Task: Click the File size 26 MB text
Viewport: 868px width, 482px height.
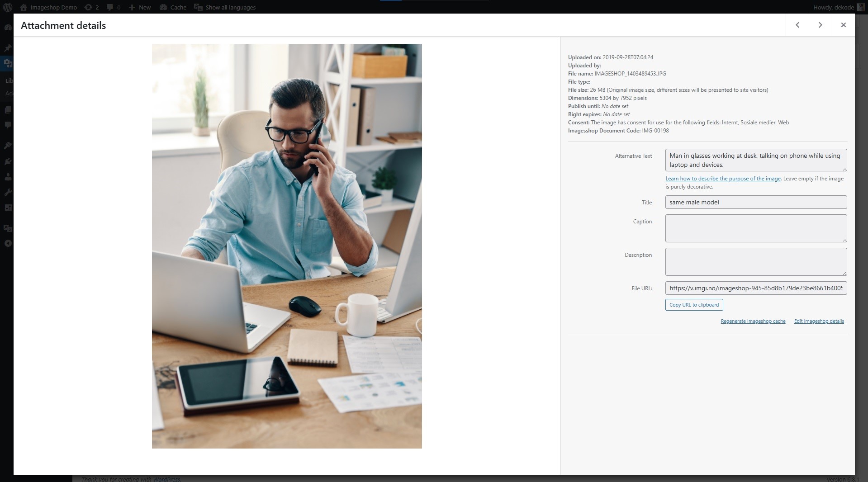Action: click(668, 90)
